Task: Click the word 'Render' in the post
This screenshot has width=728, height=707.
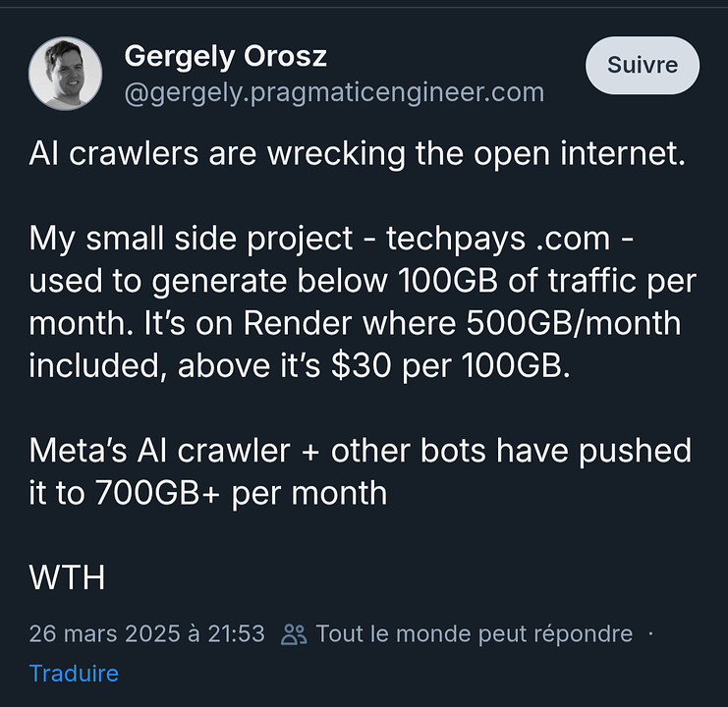Action: 298,323
